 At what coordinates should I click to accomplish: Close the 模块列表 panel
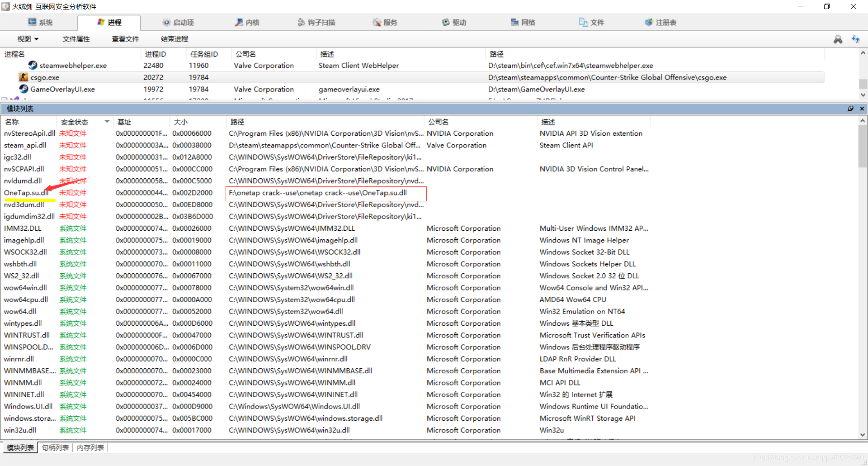[x=862, y=109]
